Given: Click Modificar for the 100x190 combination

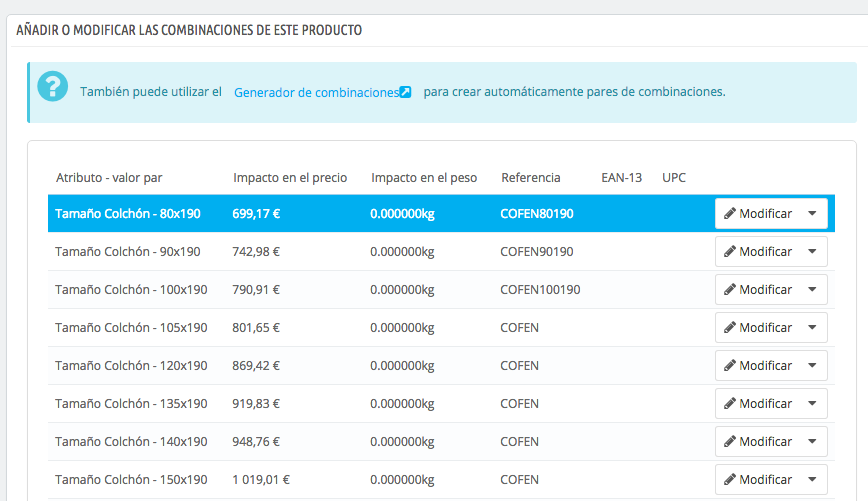Looking at the screenshot, I should [x=758, y=290].
